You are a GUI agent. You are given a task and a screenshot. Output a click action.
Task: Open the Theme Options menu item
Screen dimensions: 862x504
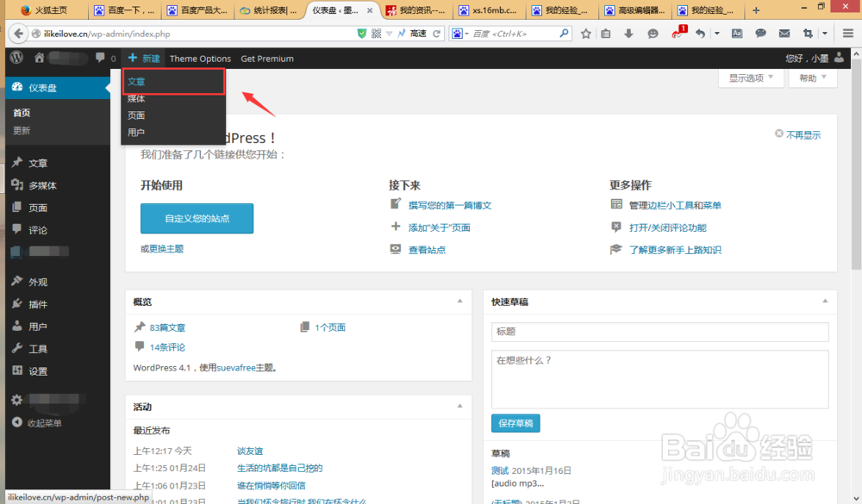tap(200, 58)
